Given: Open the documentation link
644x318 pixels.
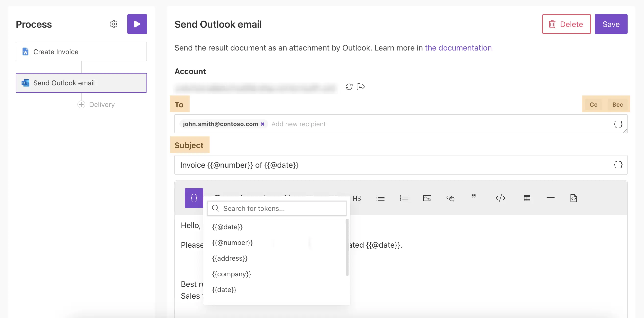Looking at the screenshot, I should point(459,48).
